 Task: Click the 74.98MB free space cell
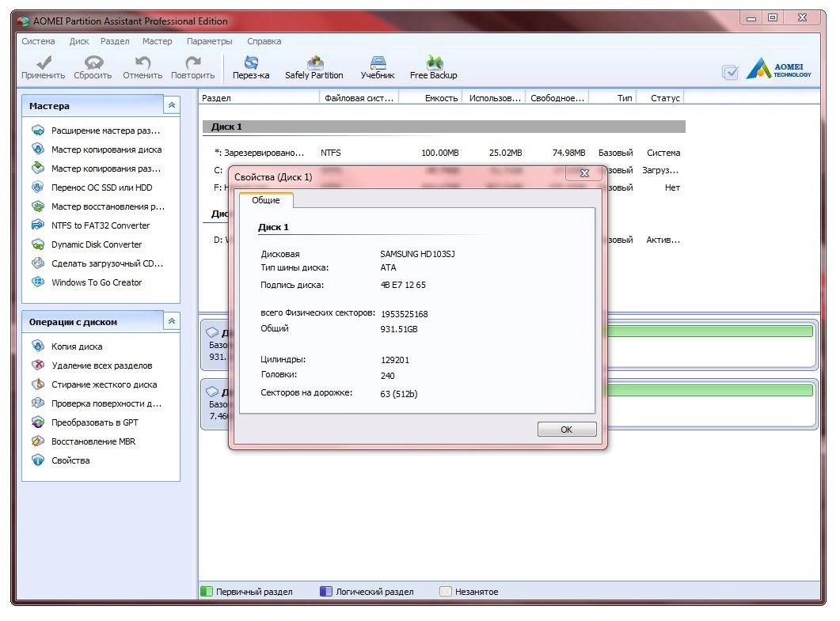coord(568,153)
